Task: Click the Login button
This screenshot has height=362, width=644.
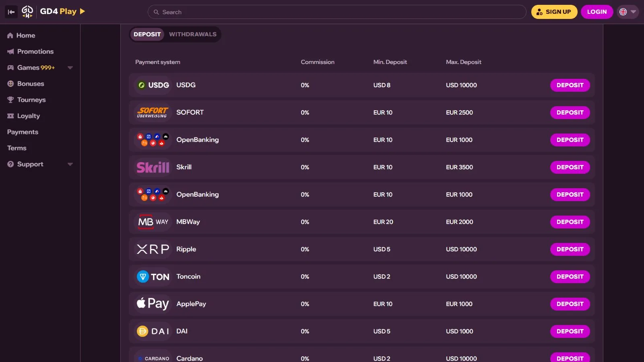Action: [x=597, y=12]
